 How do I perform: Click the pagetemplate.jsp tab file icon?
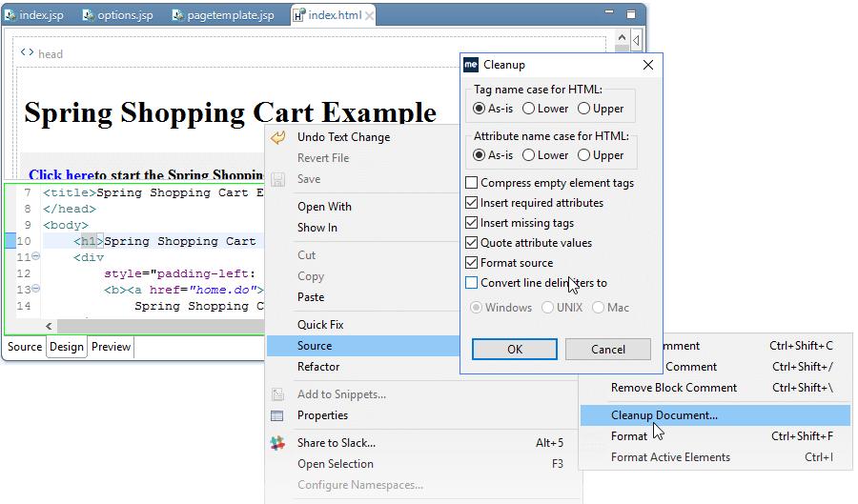click(x=178, y=15)
